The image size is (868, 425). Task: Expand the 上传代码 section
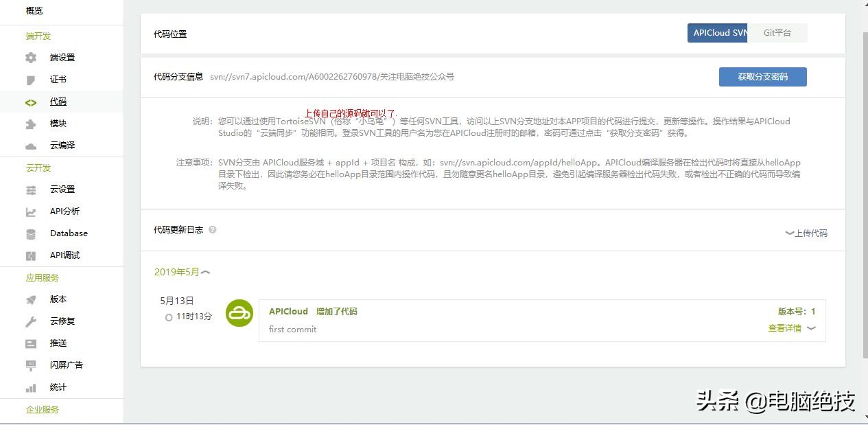806,233
